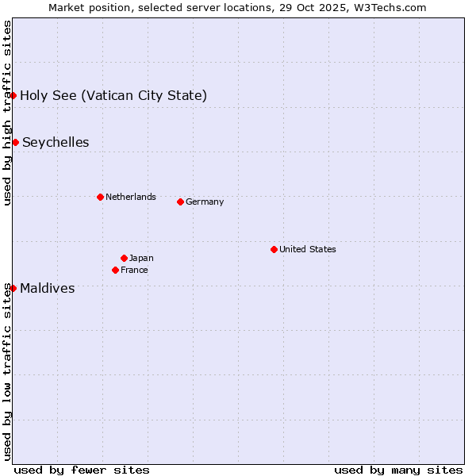Select the 'United States' label text
476x476 pixels.
[x=308, y=249]
